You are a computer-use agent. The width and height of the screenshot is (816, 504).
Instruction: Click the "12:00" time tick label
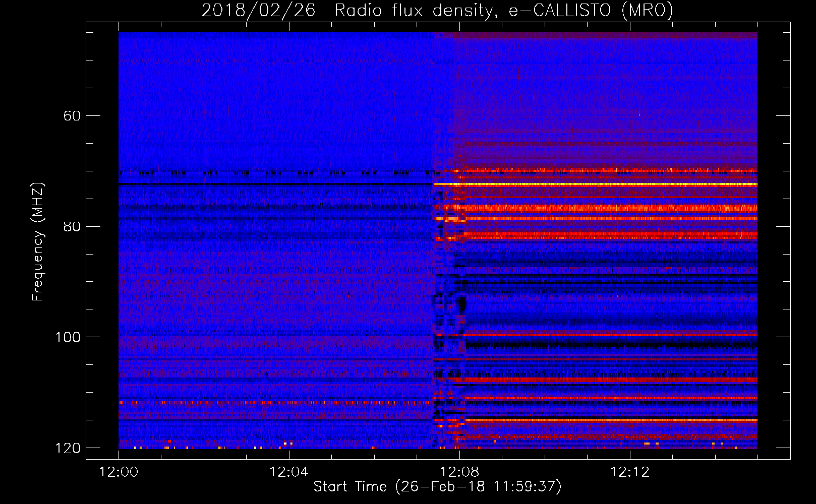pos(119,472)
